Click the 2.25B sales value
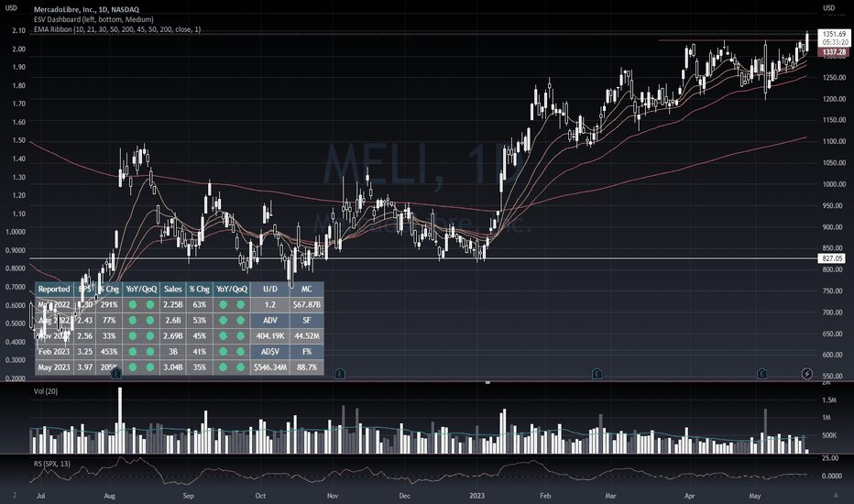 click(x=172, y=305)
